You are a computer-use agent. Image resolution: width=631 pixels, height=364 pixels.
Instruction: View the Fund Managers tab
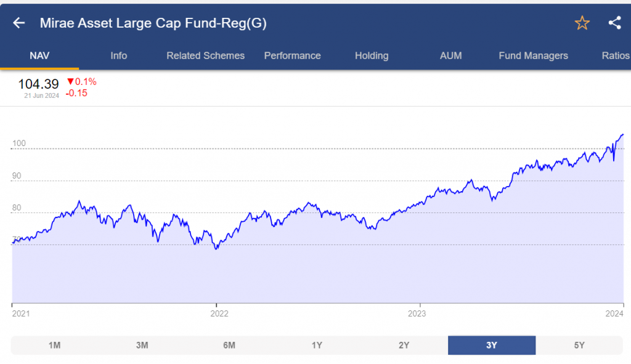click(532, 55)
